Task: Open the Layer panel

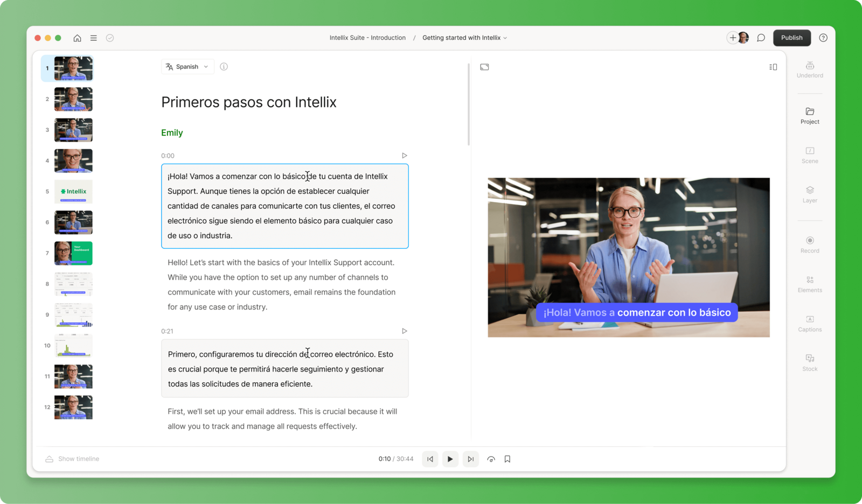Action: [809, 194]
